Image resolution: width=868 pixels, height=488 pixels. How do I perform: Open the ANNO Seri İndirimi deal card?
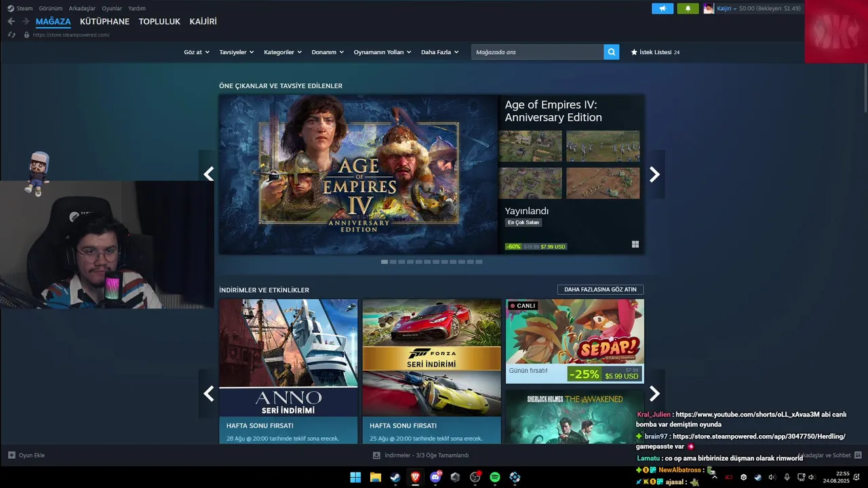288,371
